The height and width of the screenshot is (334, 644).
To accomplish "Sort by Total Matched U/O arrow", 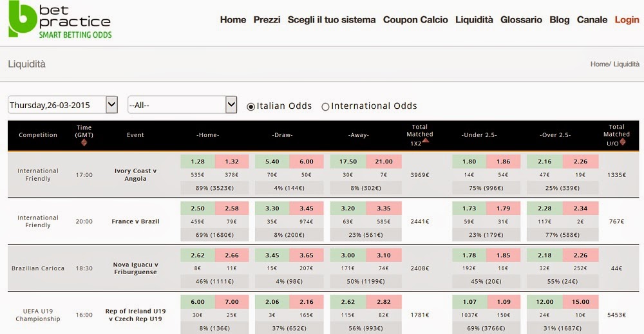I will click(x=623, y=142).
